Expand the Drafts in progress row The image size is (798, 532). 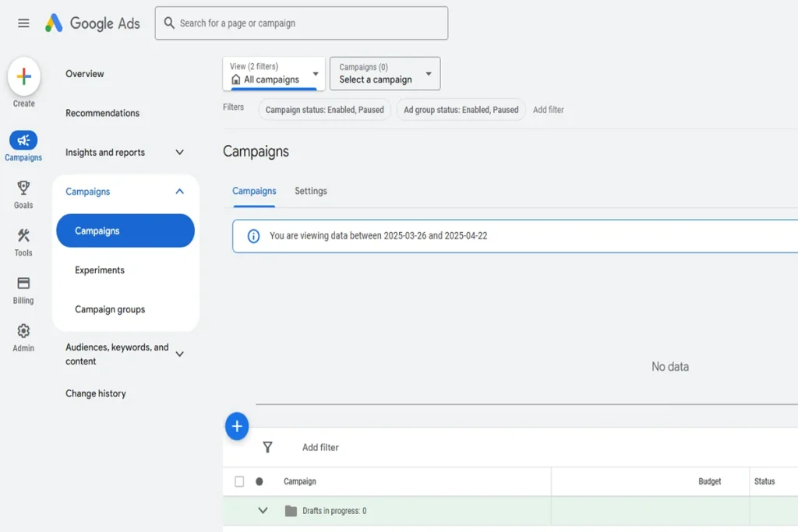click(263, 511)
